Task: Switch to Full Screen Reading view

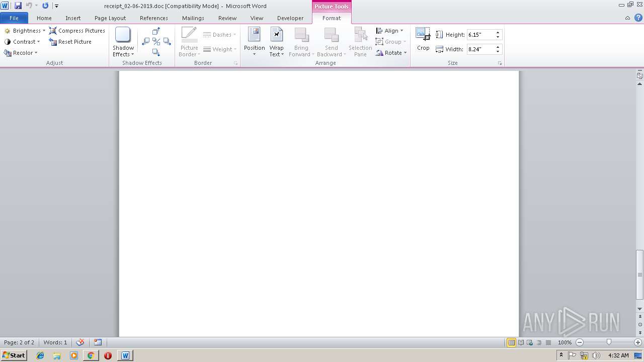Action: [x=521, y=342]
